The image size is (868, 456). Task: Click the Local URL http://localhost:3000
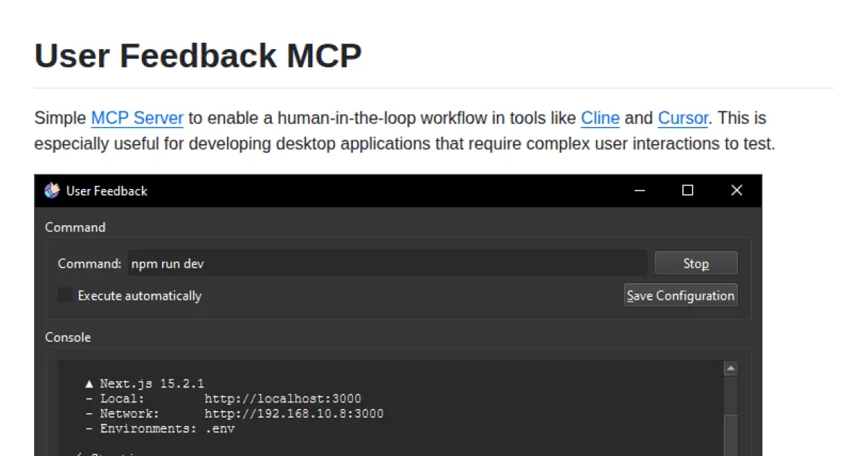pyautogui.click(x=283, y=398)
